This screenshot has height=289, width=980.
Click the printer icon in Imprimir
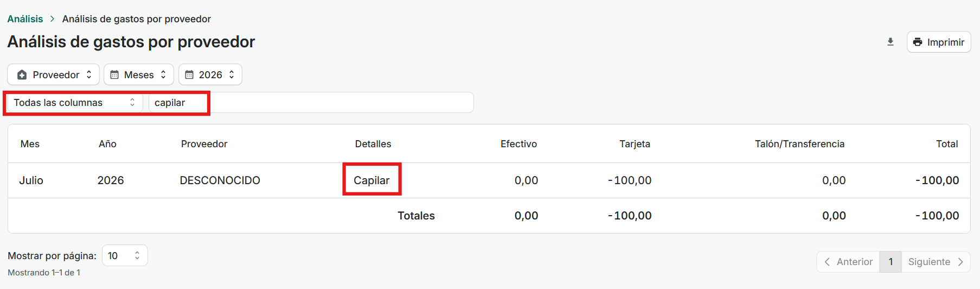click(x=918, y=42)
